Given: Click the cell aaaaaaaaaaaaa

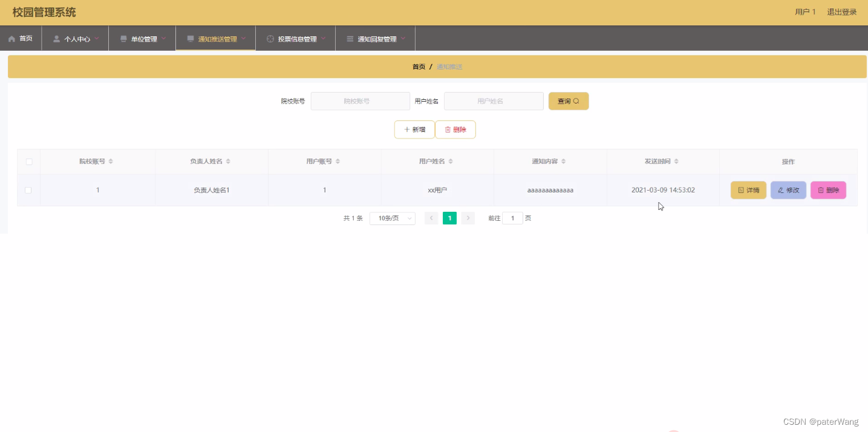Looking at the screenshot, I should (550, 190).
